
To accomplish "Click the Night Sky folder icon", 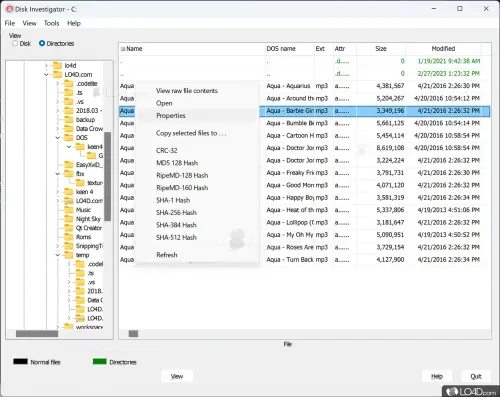I will coord(69,219).
